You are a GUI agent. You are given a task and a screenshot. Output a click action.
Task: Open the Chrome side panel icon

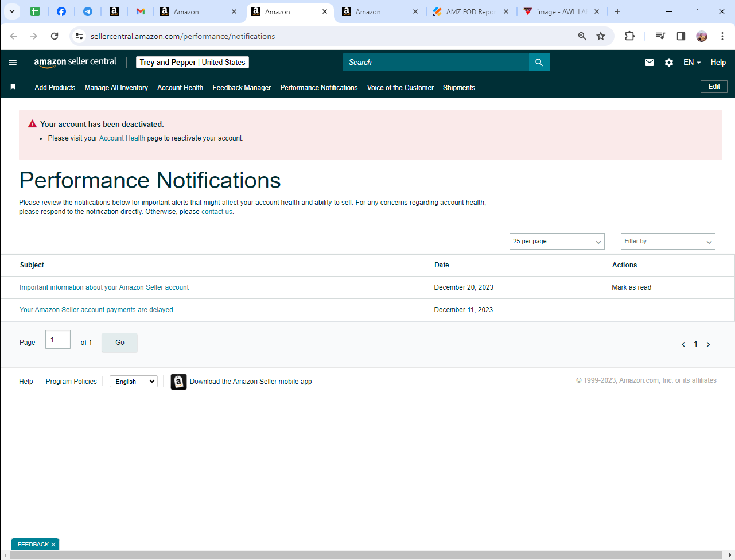coord(681,36)
